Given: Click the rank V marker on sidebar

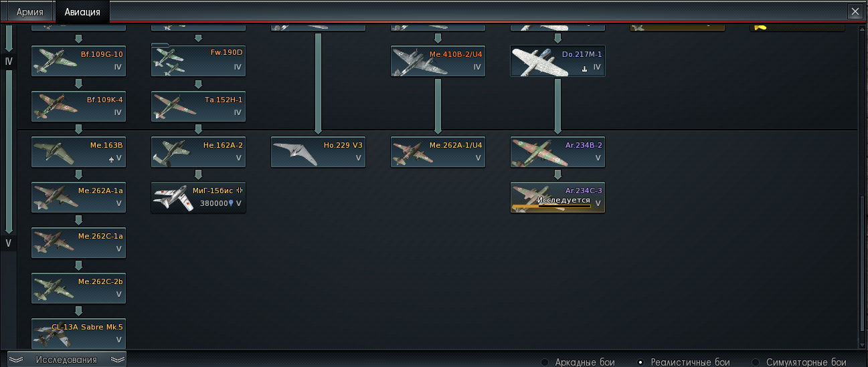Looking at the screenshot, I should point(8,243).
